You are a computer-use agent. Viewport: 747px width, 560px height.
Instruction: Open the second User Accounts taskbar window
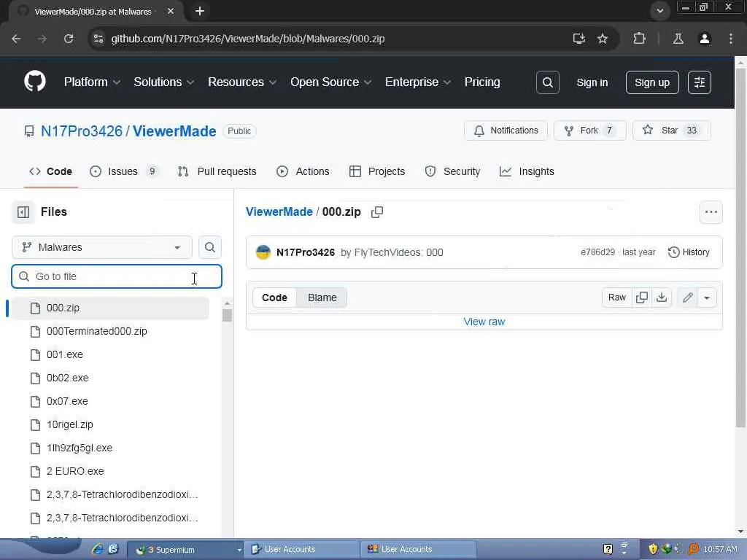[418, 549]
